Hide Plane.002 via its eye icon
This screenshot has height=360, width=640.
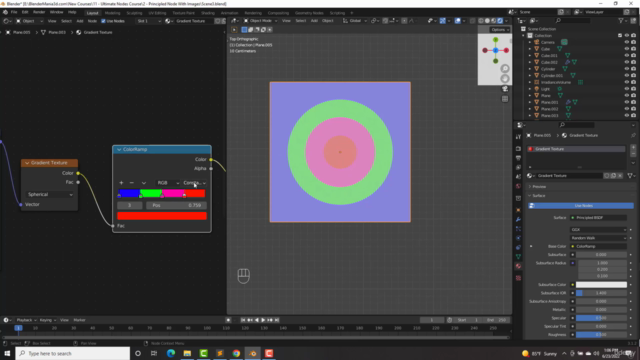[x=627, y=109]
